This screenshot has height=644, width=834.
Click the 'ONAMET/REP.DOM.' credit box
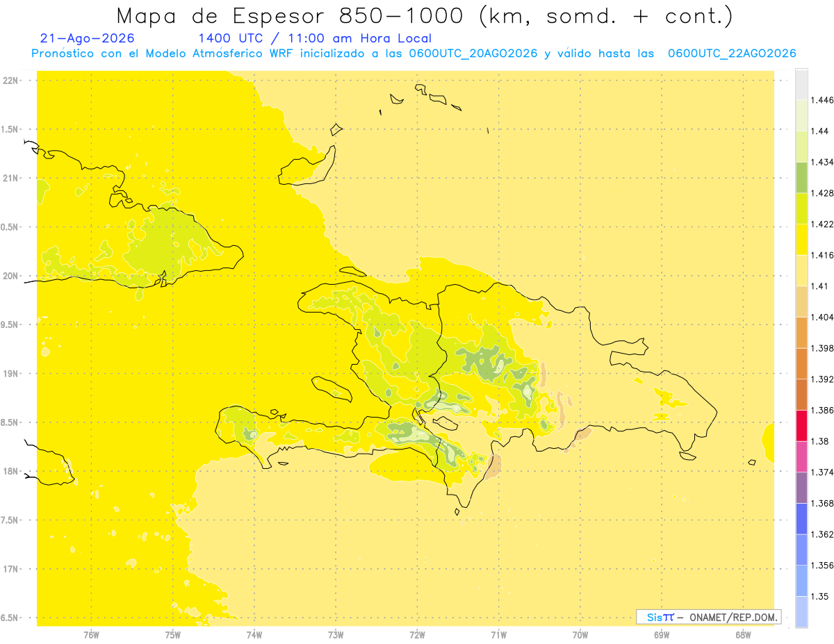[x=709, y=617]
